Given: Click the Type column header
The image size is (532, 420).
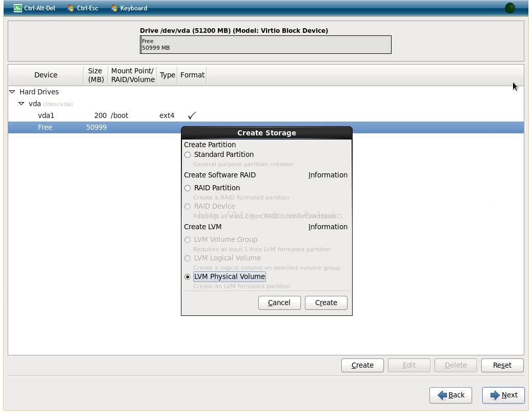Looking at the screenshot, I should [x=167, y=75].
